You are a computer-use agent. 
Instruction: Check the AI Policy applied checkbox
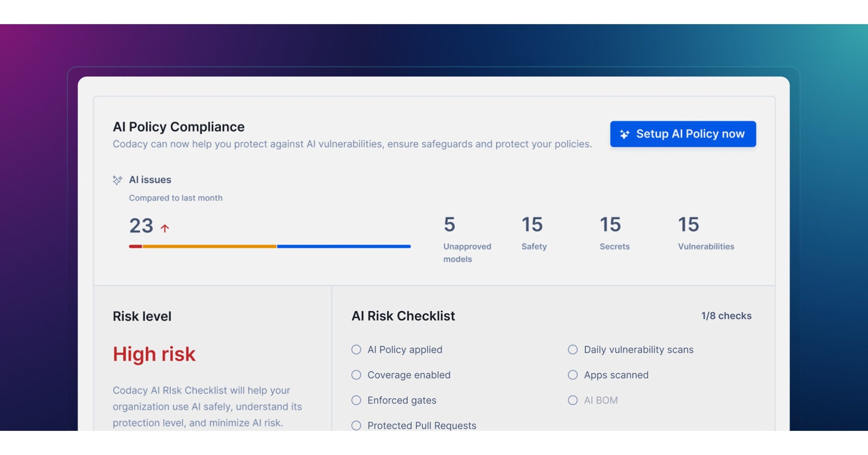[356, 350]
